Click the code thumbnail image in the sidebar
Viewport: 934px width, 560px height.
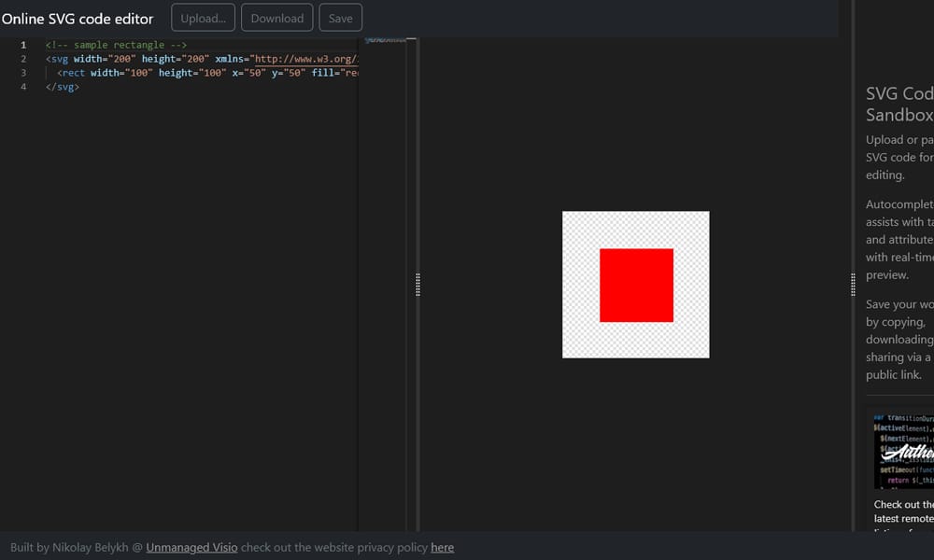[x=902, y=449]
